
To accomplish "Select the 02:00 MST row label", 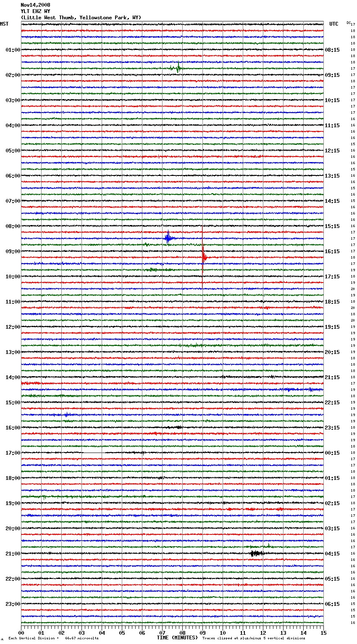I will point(13,75).
